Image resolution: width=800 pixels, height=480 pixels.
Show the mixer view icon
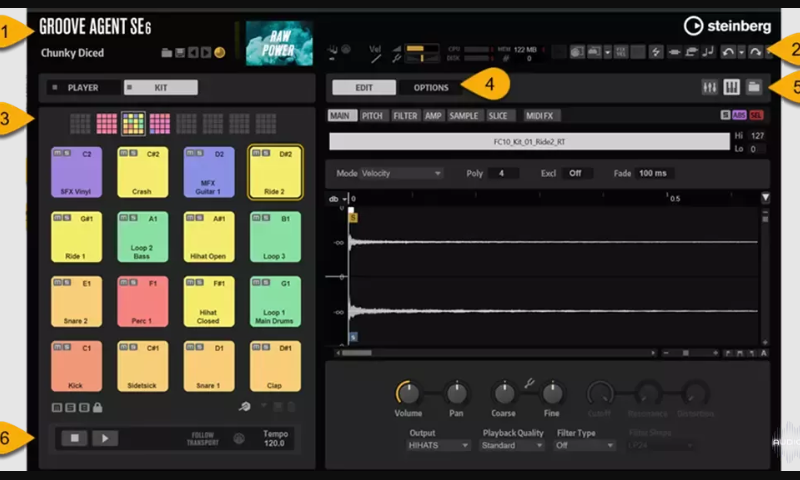[710, 87]
